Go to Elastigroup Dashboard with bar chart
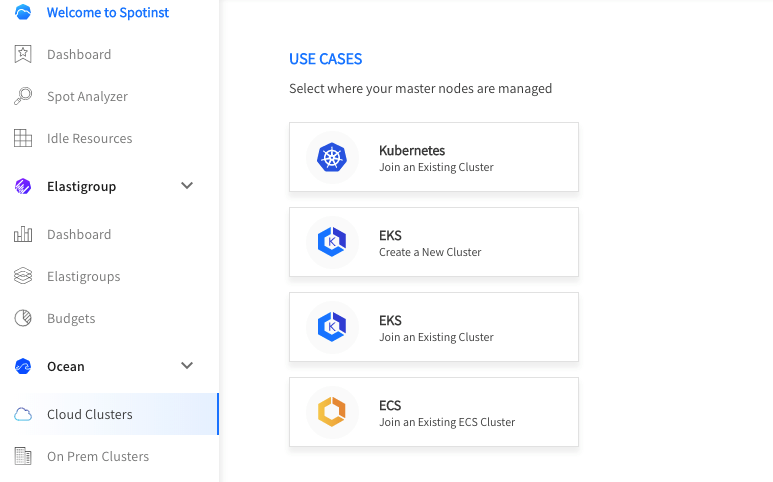The image size is (773, 482). [79, 235]
